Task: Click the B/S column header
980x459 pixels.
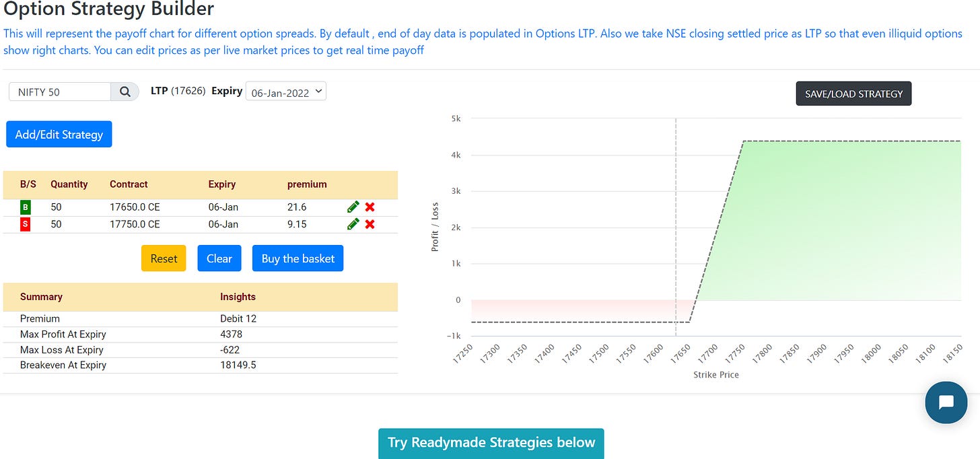Action: pos(28,184)
